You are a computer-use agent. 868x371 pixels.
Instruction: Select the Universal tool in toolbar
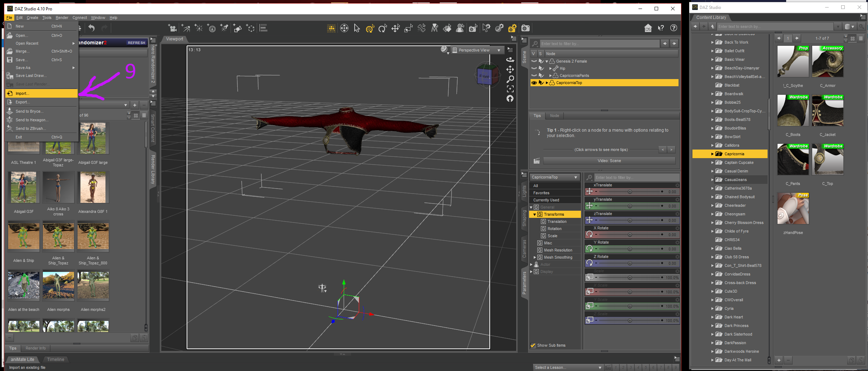click(370, 28)
